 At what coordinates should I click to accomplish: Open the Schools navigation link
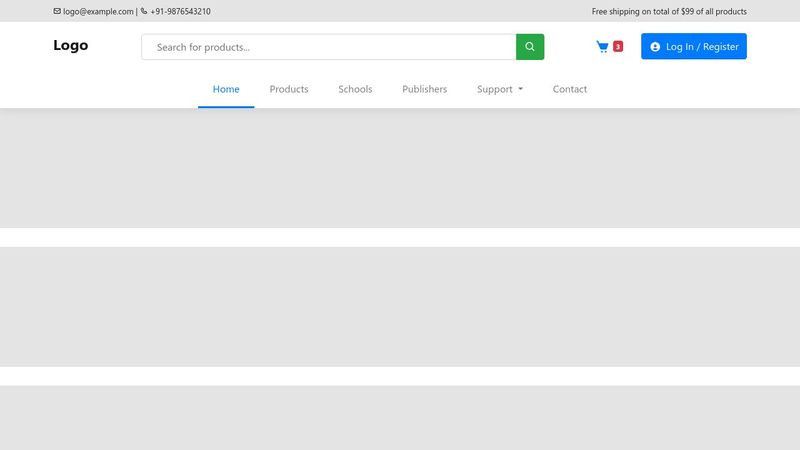tap(355, 89)
